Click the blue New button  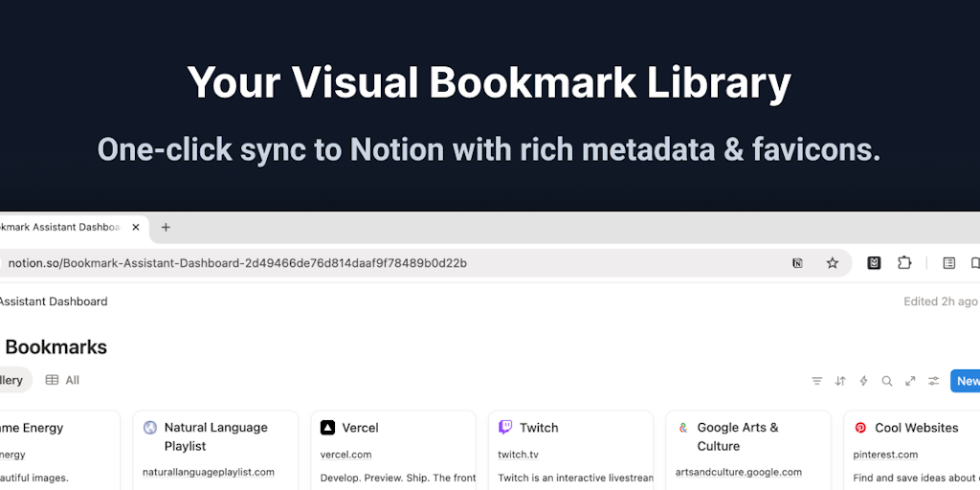click(966, 381)
